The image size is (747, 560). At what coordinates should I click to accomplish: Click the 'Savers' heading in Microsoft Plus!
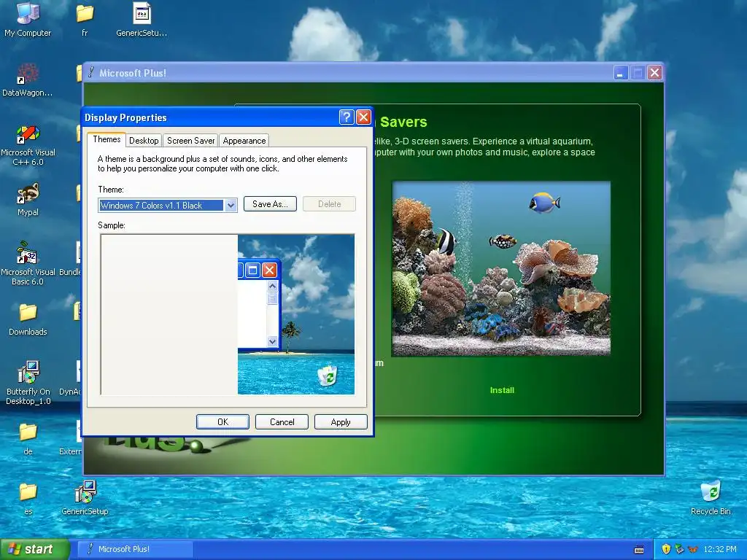coord(403,122)
